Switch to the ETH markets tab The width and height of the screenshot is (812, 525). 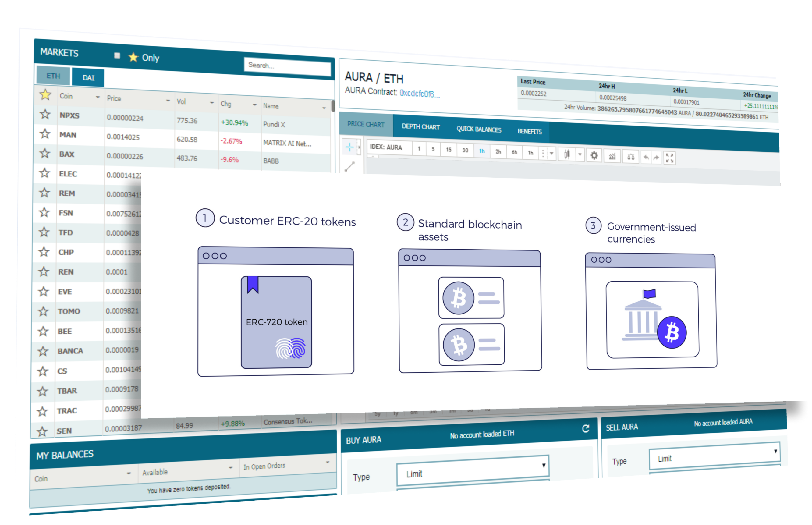tap(53, 76)
